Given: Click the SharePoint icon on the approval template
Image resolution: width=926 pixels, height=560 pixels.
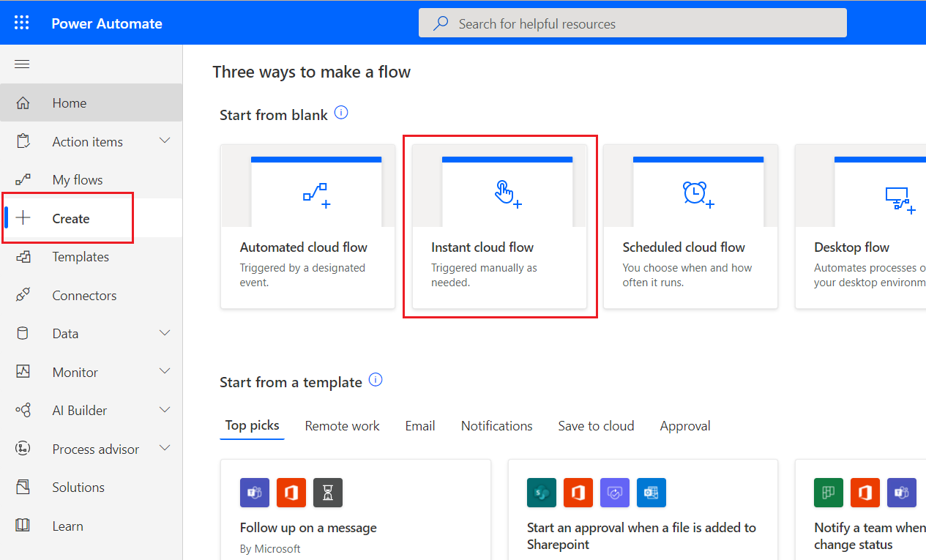Looking at the screenshot, I should pos(541,493).
